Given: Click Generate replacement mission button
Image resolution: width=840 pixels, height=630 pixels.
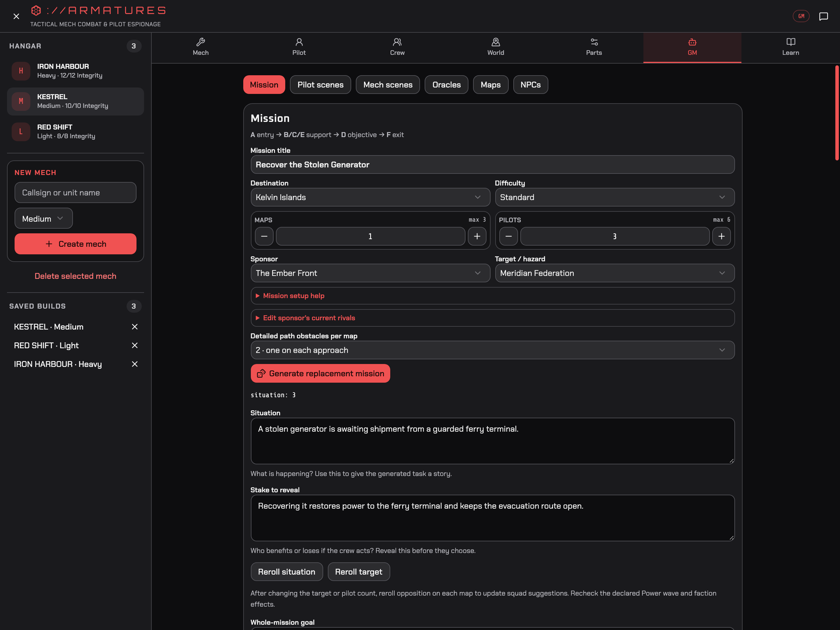Looking at the screenshot, I should tap(320, 373).
